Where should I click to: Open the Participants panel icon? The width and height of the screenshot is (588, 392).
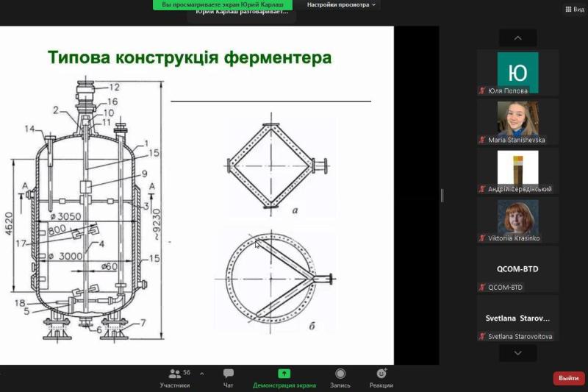(x=175, y=373)
